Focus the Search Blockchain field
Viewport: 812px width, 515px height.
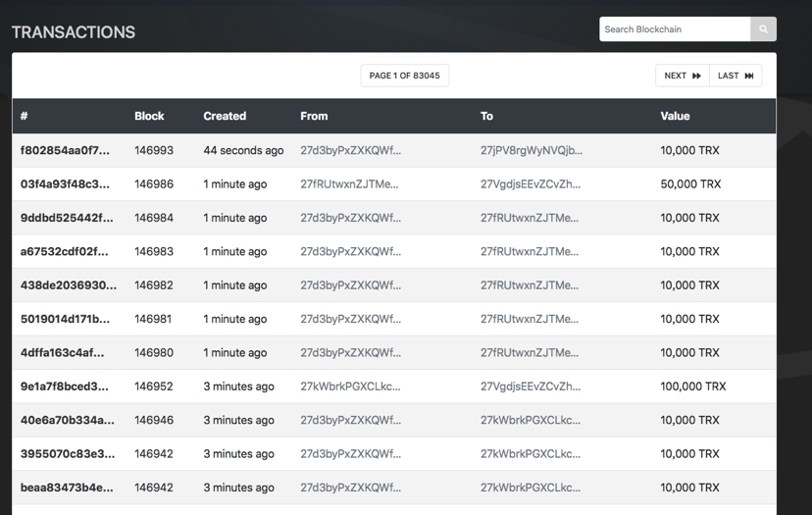(x=675, y=29)
